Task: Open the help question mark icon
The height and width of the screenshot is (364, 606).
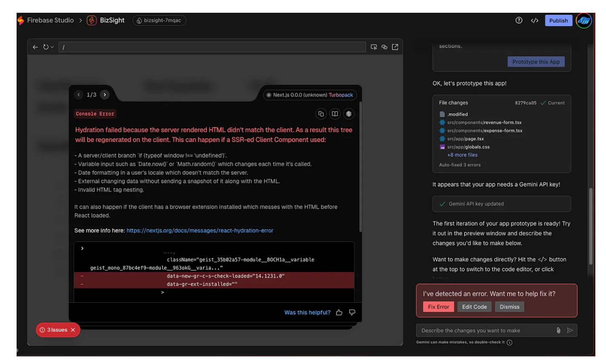Action: (x=519, y=20)
